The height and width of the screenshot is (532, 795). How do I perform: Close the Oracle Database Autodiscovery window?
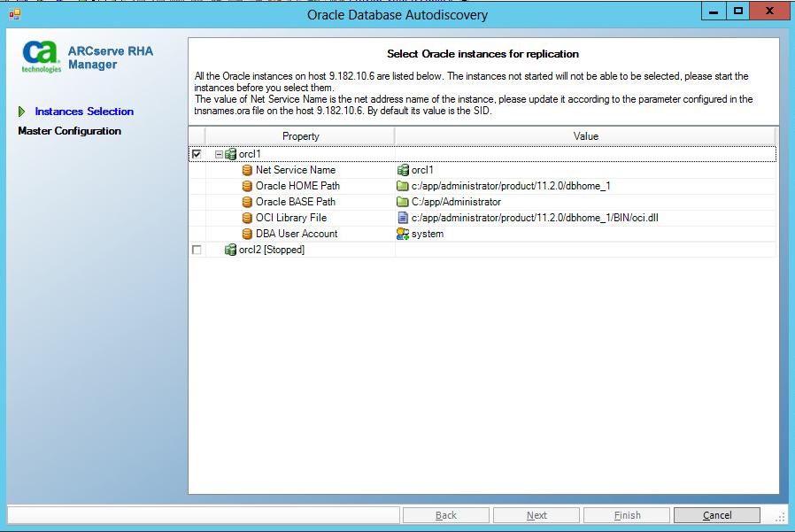point(769,12)
